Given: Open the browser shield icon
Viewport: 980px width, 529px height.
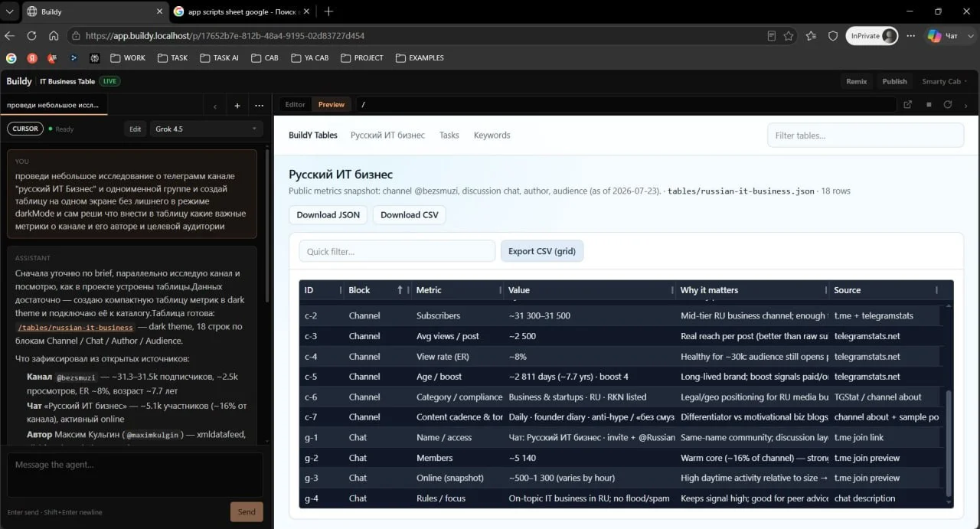Looking at the screenshot, I should 833,35.
